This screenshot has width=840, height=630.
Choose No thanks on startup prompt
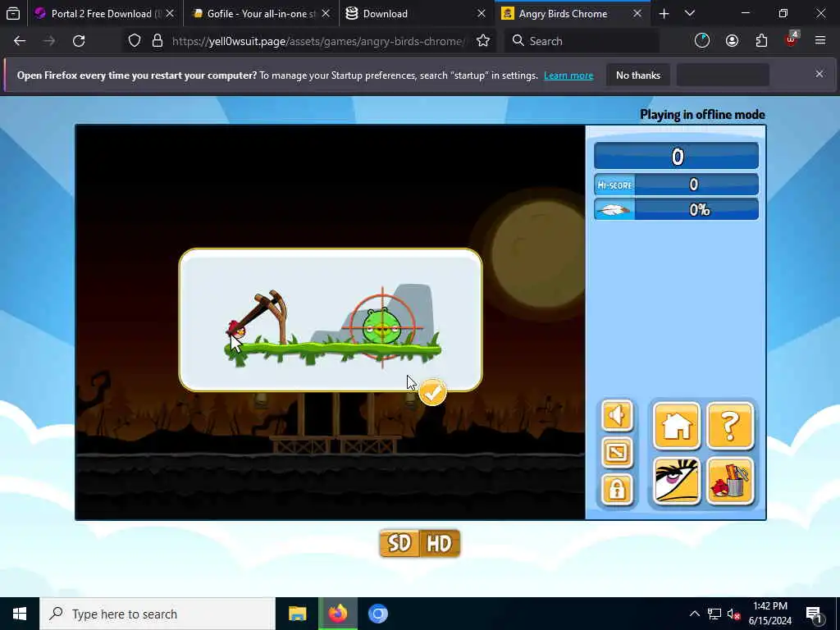(638, 75)
